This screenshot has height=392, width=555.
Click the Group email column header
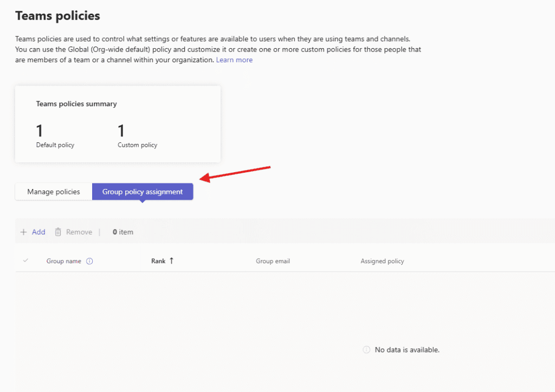(x=273, y=261)
